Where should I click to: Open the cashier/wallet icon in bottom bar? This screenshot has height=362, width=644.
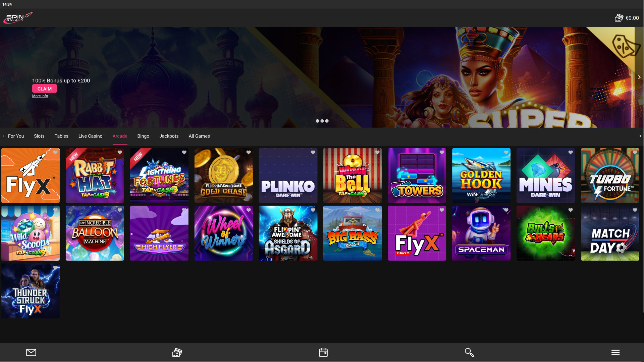point(177,352)
